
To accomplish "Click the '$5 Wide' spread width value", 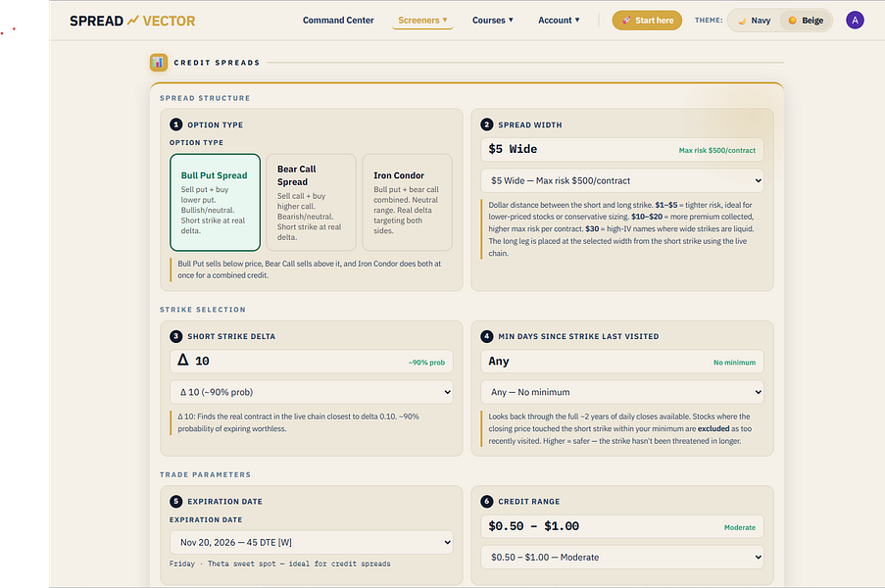I will coord(513,149).
